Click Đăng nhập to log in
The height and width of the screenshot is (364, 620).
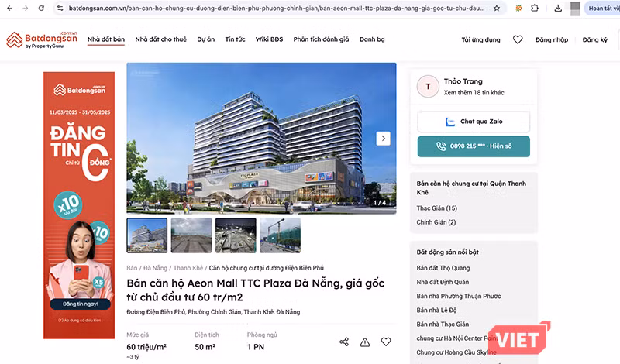552,40
